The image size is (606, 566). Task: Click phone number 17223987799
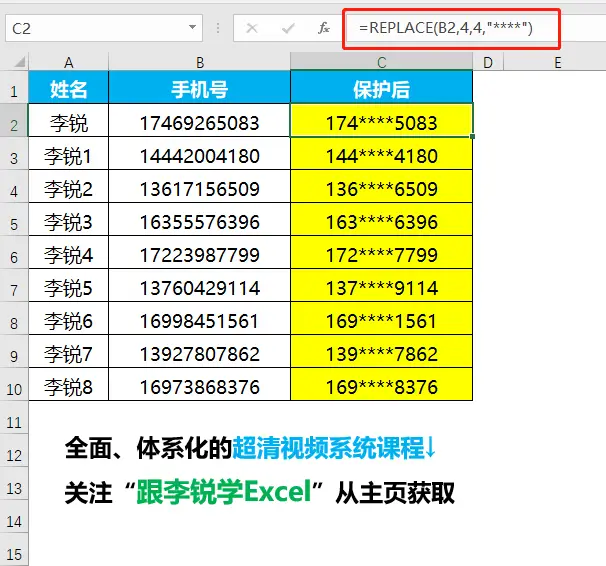point(199,252)
